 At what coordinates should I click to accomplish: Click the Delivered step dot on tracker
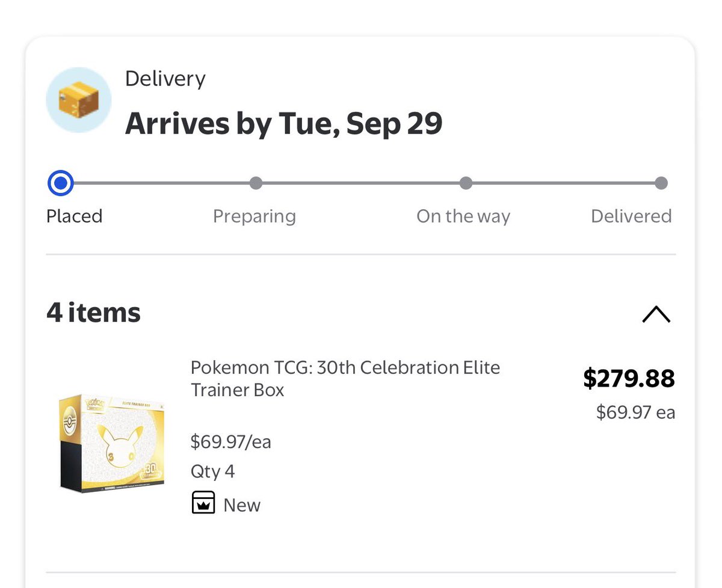click(x=661, y=183)
